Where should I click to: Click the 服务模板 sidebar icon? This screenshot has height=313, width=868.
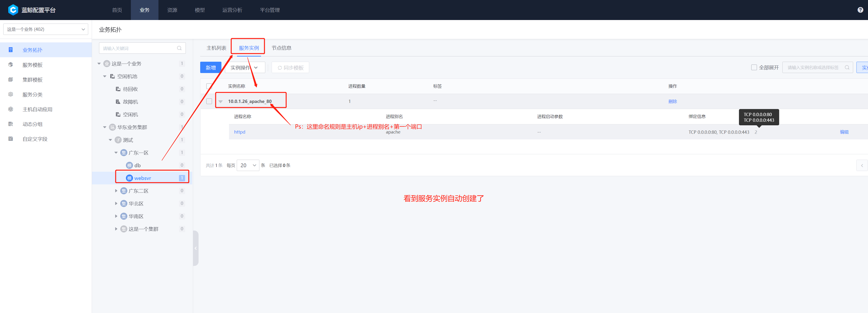pos(11,65)
